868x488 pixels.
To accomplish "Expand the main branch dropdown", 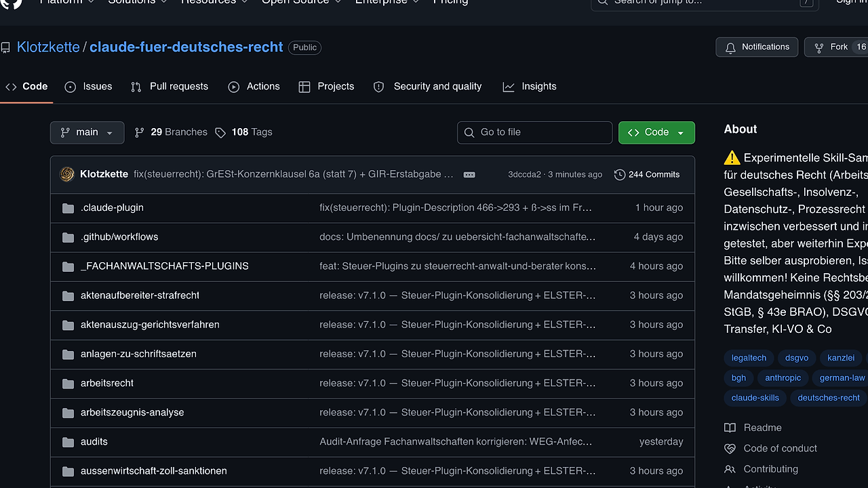I will [x=87, y=132].
